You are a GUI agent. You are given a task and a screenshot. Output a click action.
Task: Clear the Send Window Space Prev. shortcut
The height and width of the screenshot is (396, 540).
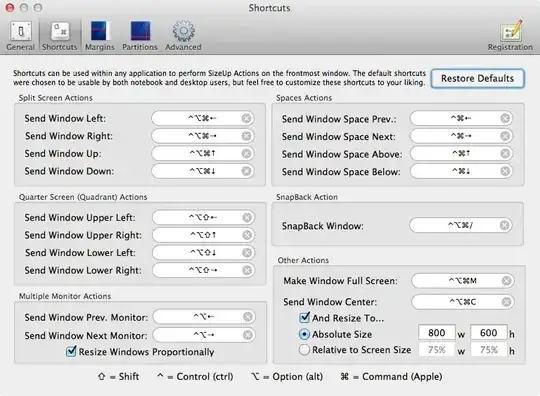(505, 118)
